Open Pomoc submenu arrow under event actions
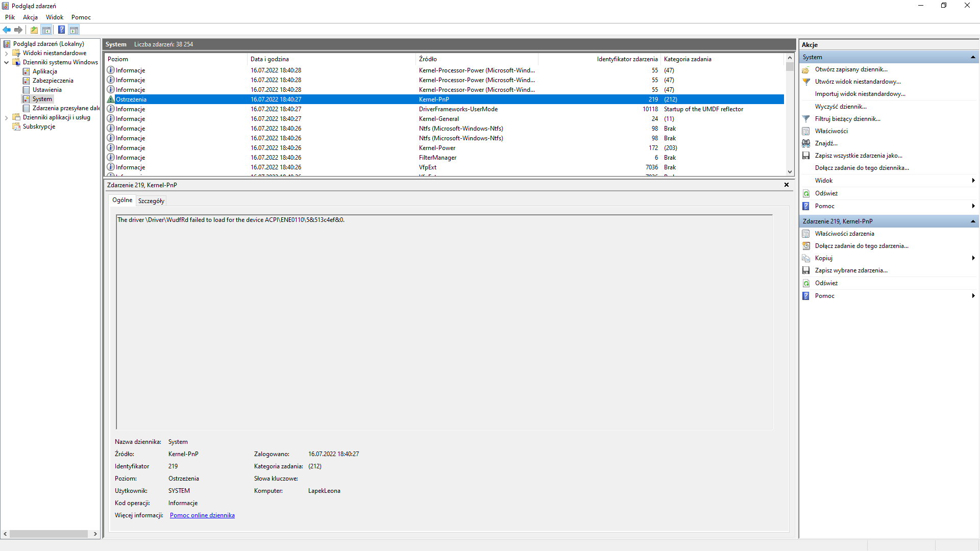Viewport: 980px width, 551px height. point(973,296)
